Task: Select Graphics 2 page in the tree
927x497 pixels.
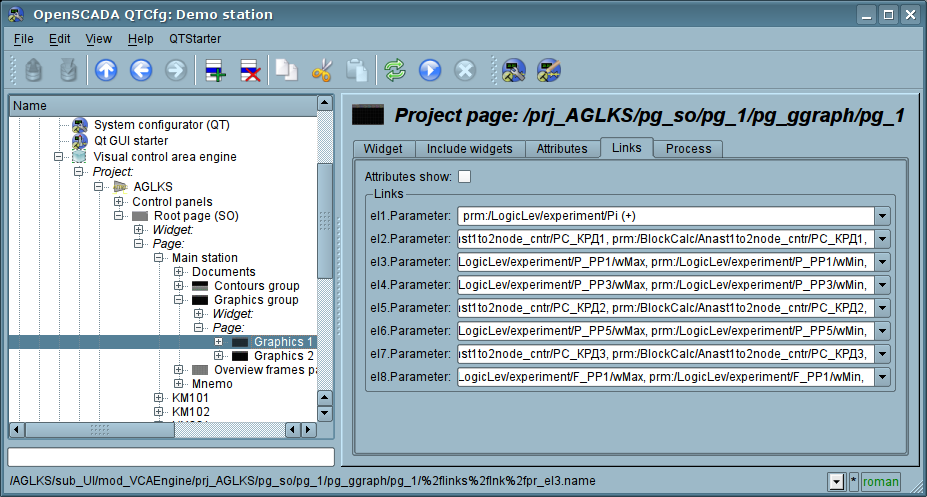Action: click(283, 355)
